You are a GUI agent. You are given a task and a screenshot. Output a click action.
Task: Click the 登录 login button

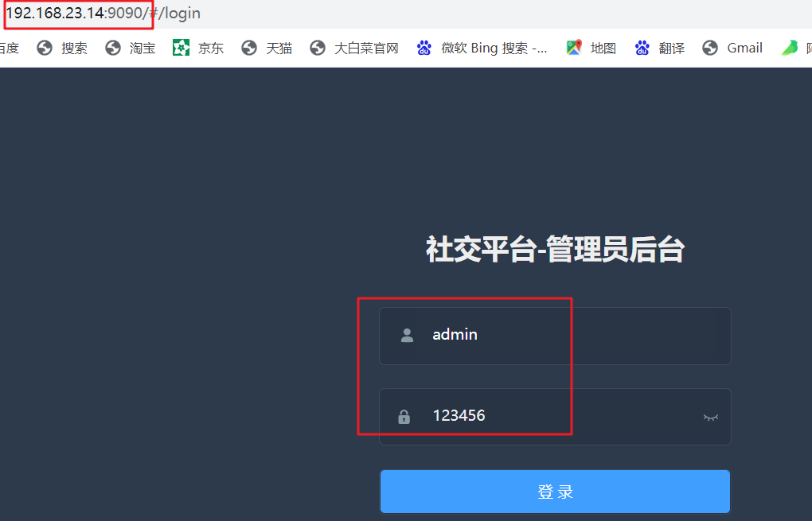coord(555,492)
